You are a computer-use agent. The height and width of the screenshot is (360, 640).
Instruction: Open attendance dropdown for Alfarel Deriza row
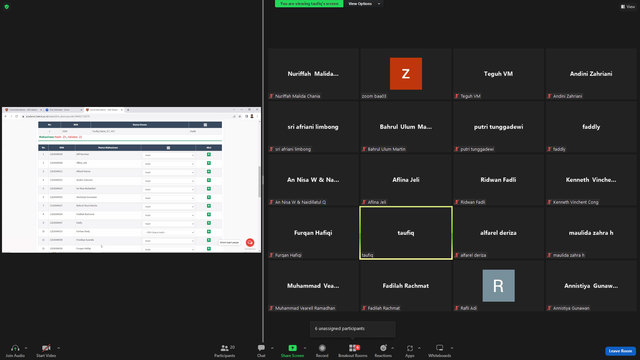click(168, 172)
